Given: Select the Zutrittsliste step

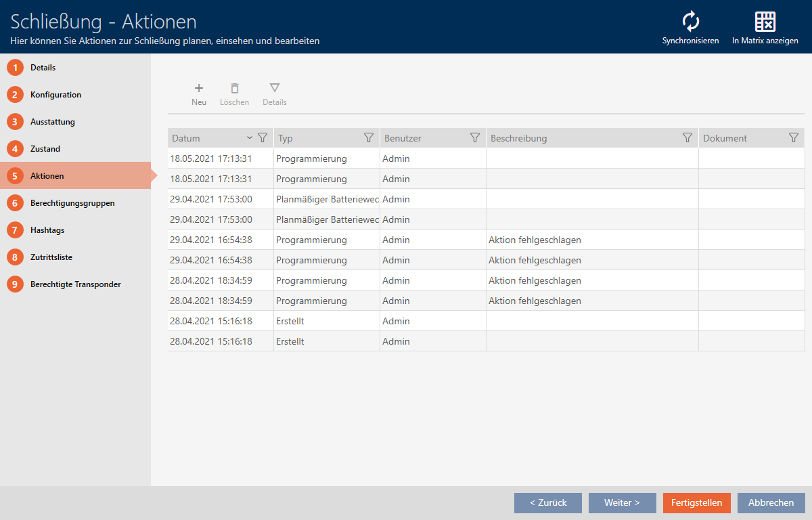Looking at the screenshot, I should click(x=51, y=257).
